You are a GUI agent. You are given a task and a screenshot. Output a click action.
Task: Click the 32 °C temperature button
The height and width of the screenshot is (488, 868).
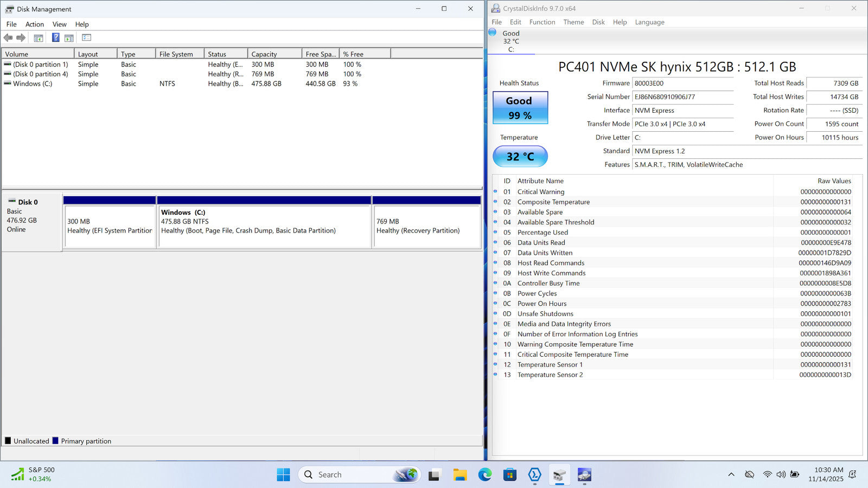520,157
